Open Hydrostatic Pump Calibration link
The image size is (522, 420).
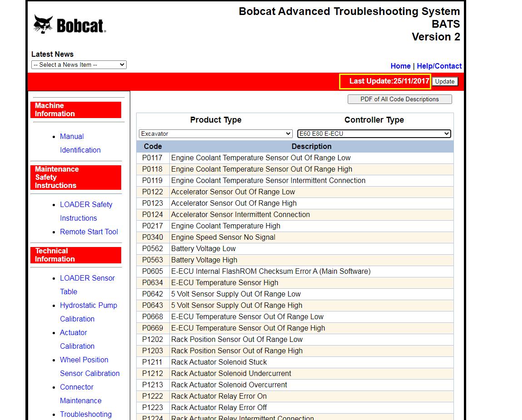click(89, 312)
